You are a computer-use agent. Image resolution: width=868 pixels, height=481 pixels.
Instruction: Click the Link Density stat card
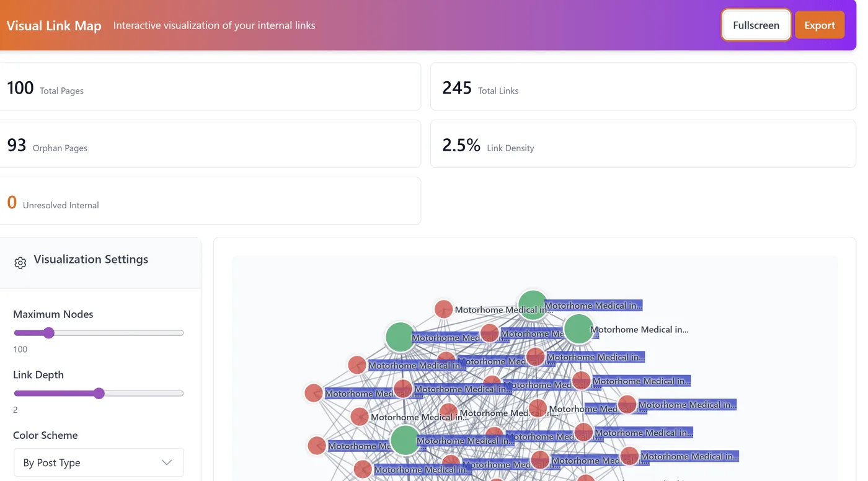(x=643, y=144)
